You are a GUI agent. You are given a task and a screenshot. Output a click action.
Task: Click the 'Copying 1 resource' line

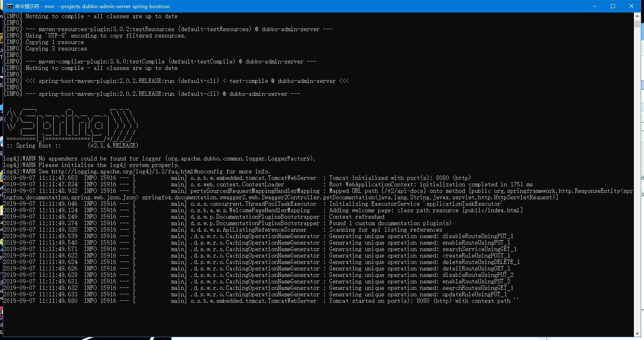(44, 42)
